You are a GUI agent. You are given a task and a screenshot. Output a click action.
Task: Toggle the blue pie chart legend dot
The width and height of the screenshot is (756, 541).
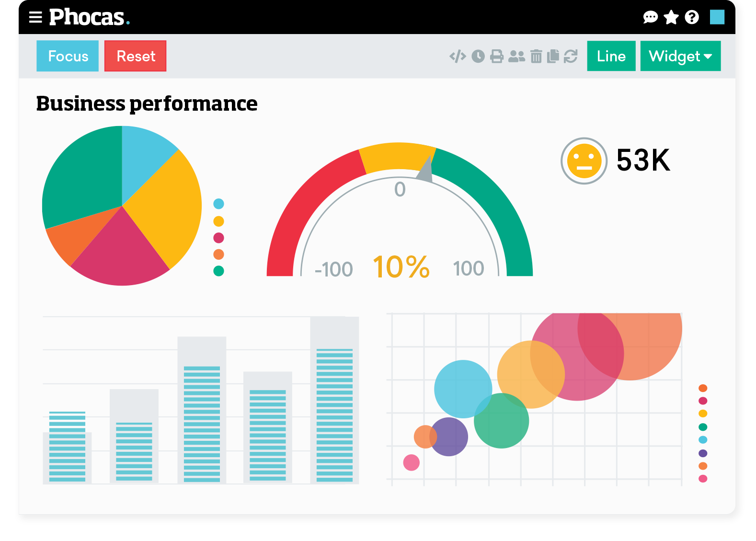click(218, 204)
